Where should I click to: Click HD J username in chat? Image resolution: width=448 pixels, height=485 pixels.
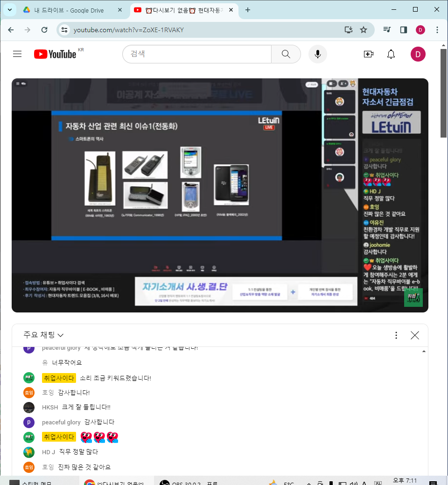pos(48,452)
